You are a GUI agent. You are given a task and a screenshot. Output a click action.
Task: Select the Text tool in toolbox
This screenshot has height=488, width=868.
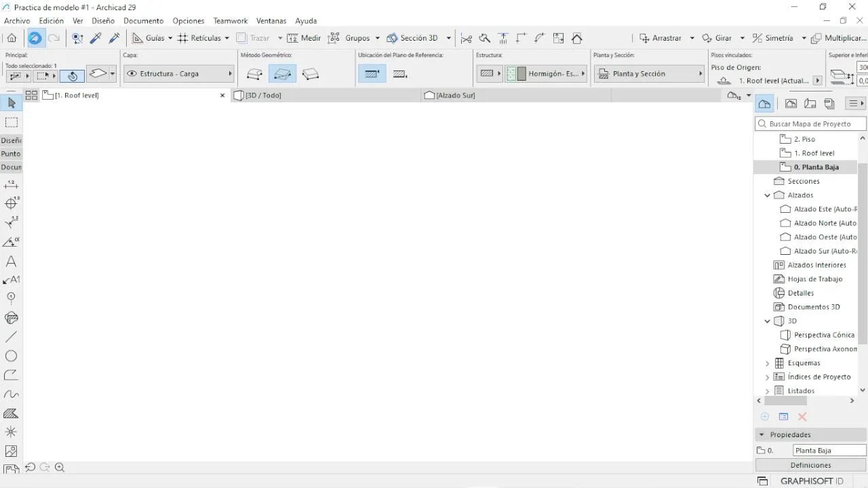point(12,261)
